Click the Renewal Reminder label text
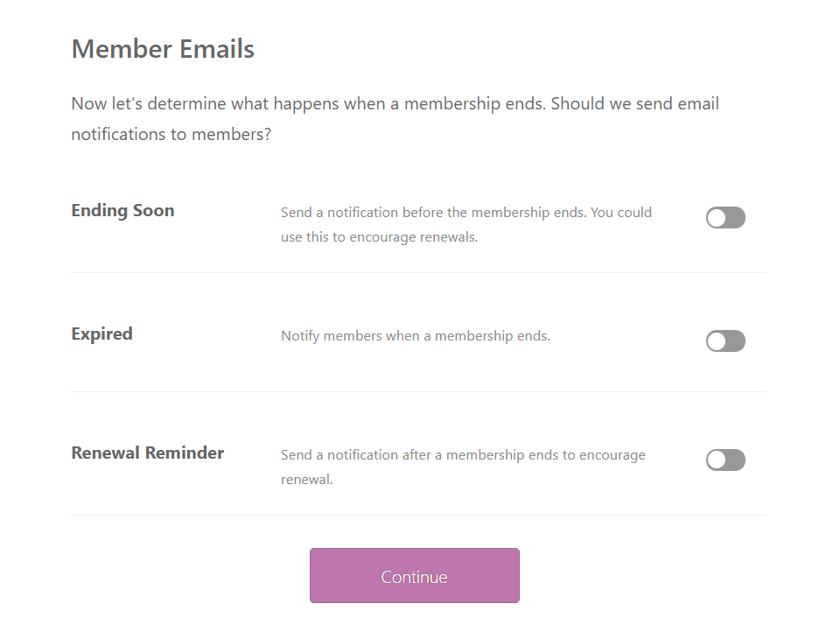The width and height of the screenshot is (840, 639). click(x=148, y=453)
